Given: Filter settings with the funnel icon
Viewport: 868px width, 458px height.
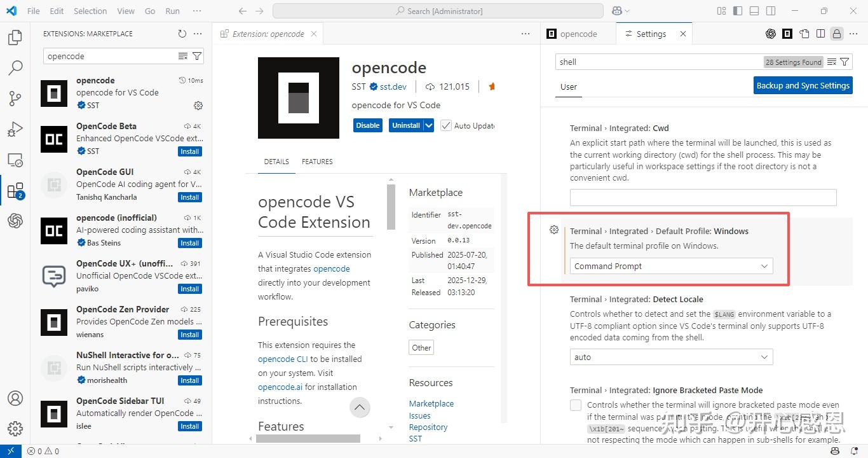Looking at the screenshot, I should (x=844, y=62).
